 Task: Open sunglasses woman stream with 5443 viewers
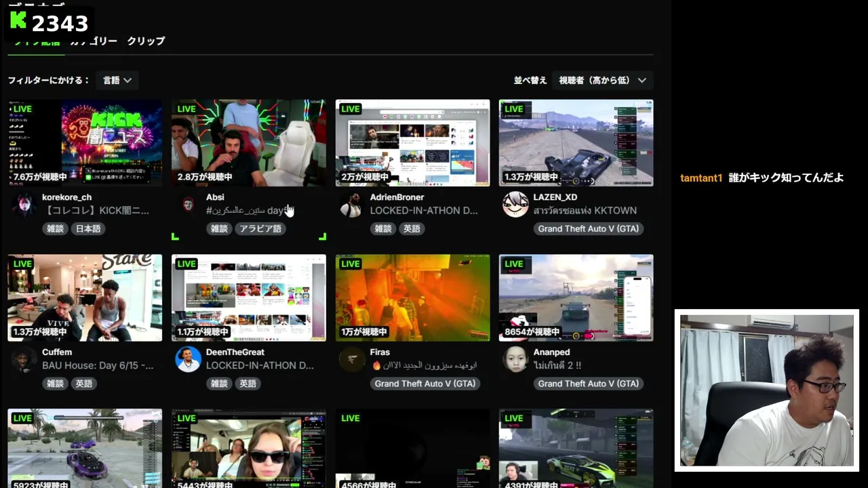click(249, 448)
